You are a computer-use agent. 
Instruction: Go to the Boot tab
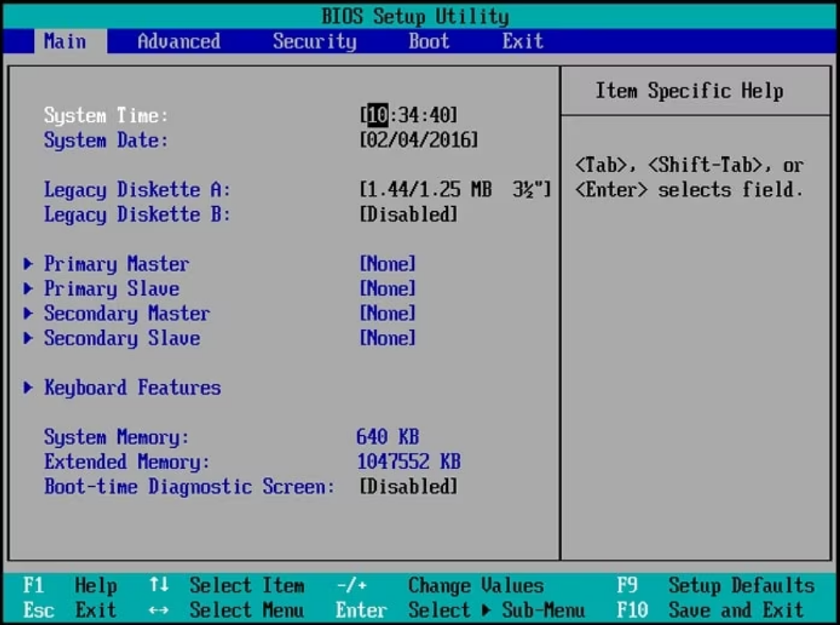pos(429,41)
